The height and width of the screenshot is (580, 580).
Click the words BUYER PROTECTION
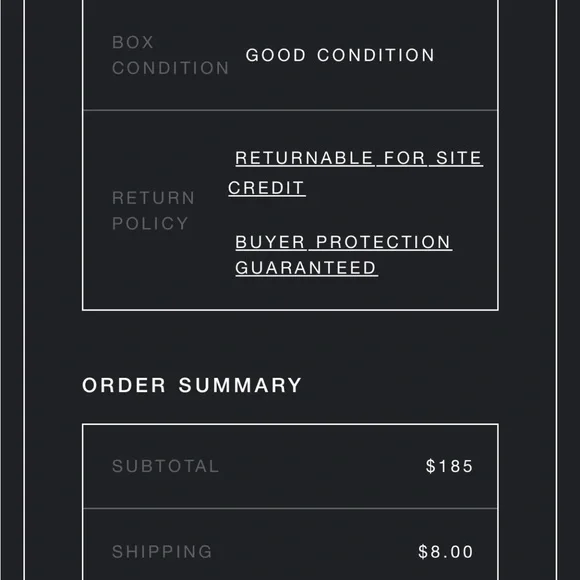point(344,242)
